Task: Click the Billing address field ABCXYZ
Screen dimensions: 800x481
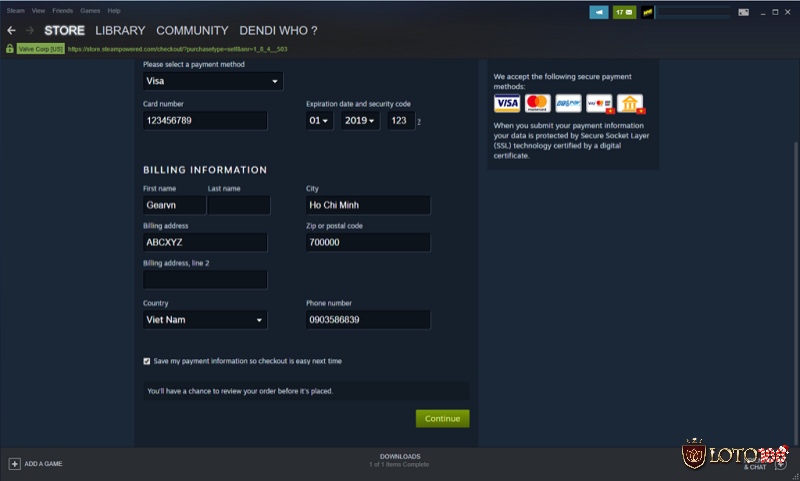Action: 205,242
